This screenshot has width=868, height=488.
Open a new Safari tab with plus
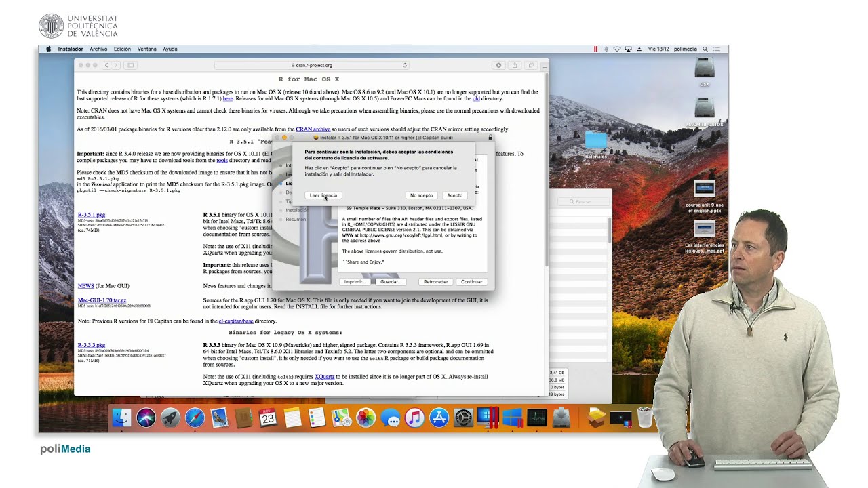544,66
